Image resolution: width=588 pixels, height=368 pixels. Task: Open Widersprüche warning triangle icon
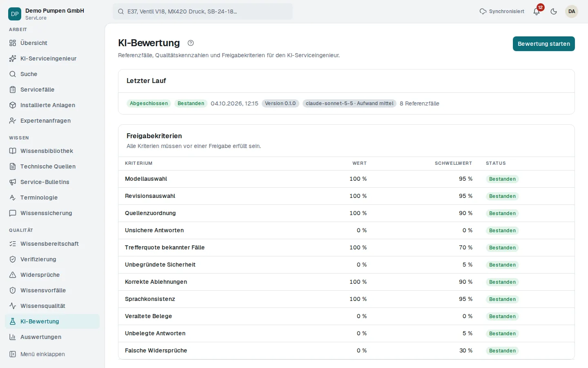tap(13, 275)
